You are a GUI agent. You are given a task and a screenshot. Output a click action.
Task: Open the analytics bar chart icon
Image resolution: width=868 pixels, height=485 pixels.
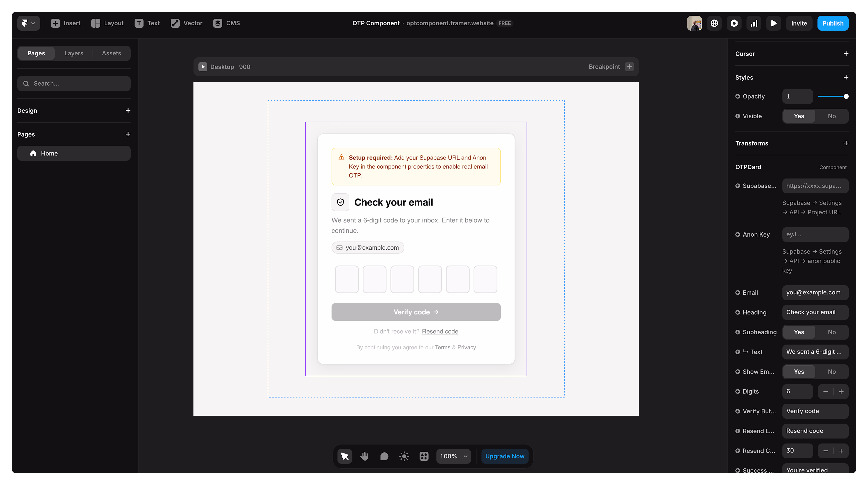[754, 23]
